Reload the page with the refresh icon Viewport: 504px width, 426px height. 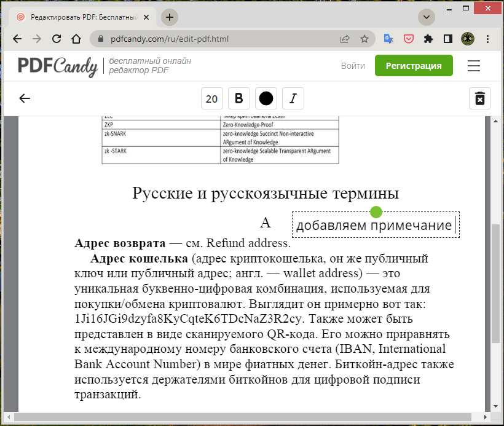click(x=57, y=39)
